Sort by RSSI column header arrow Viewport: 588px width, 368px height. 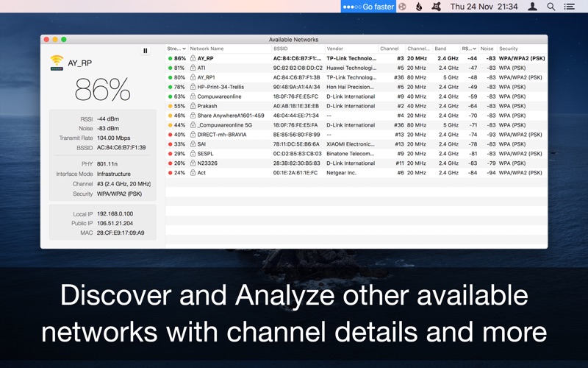pos(474,49)
